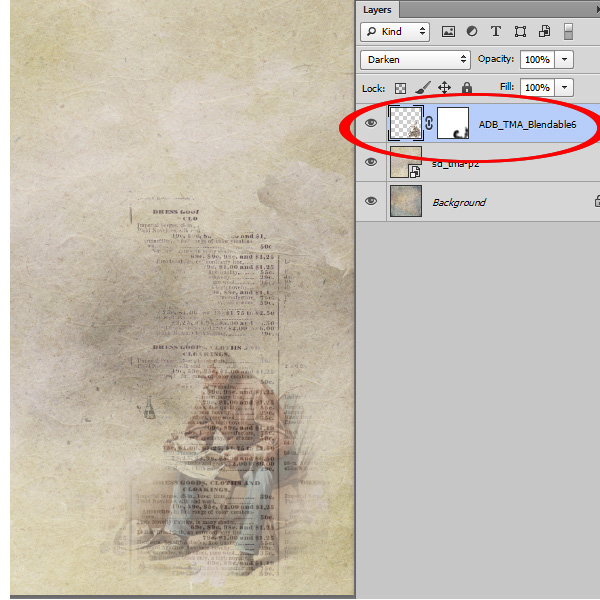Lock image pixels brush icon
The image size is (600, 600).
(423, 88)
